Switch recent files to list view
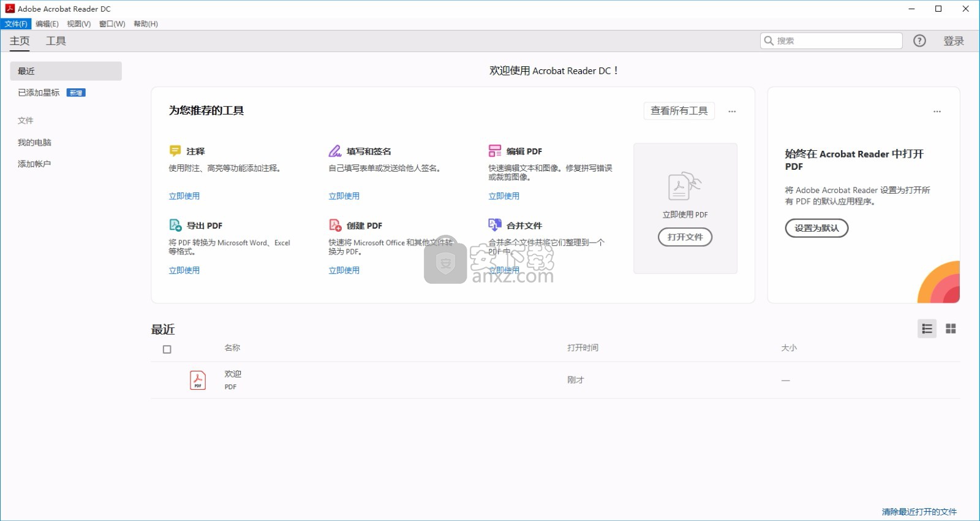The width and height of the screenshot is (980, 521). pos(927,329)
